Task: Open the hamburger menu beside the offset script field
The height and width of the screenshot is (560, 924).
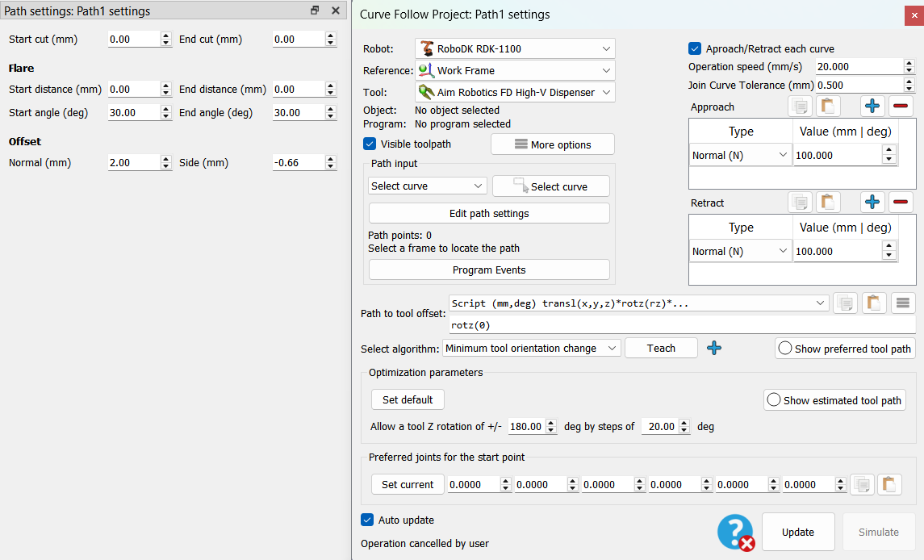Action: coord(902,303)
